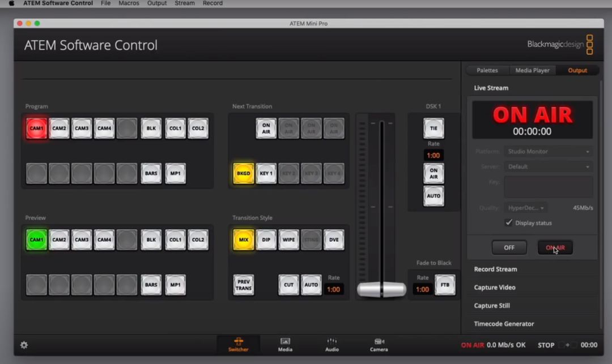
Task: Select COL1 on the Program bus
Action: click(x=175, y=128)
